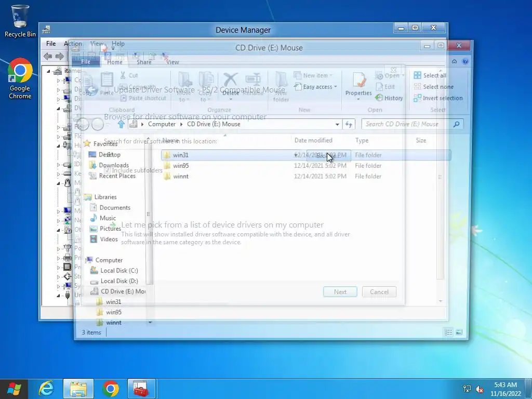Image resolution: width=532 pixels, height=399 pixels.
Task: Click the Paste clipboard icon
Action: 107,80
